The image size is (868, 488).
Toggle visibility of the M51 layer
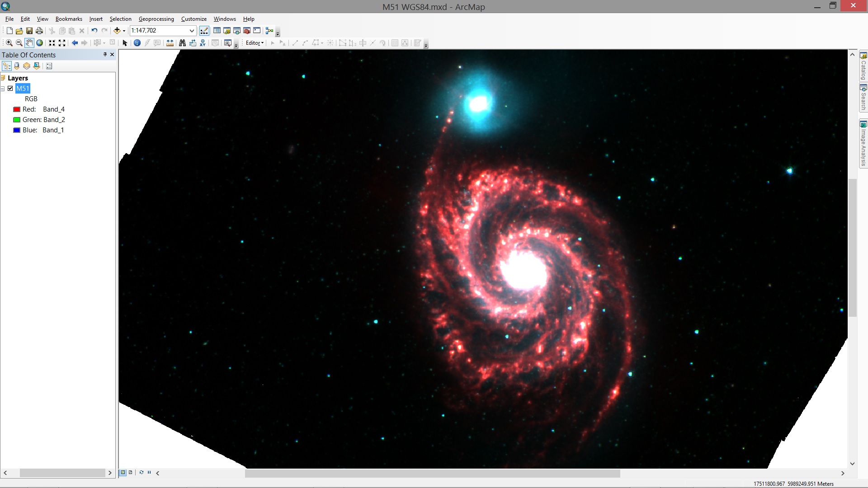point(10,89)
